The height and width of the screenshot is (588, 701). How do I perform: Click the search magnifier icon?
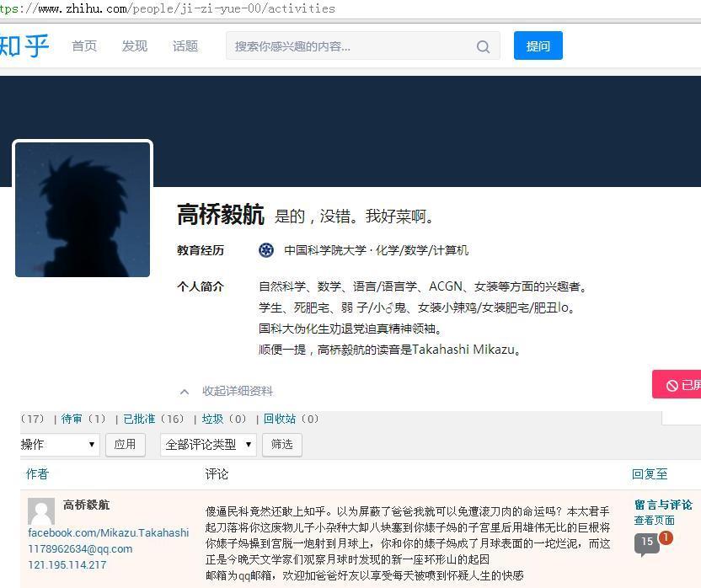point(483,46)
